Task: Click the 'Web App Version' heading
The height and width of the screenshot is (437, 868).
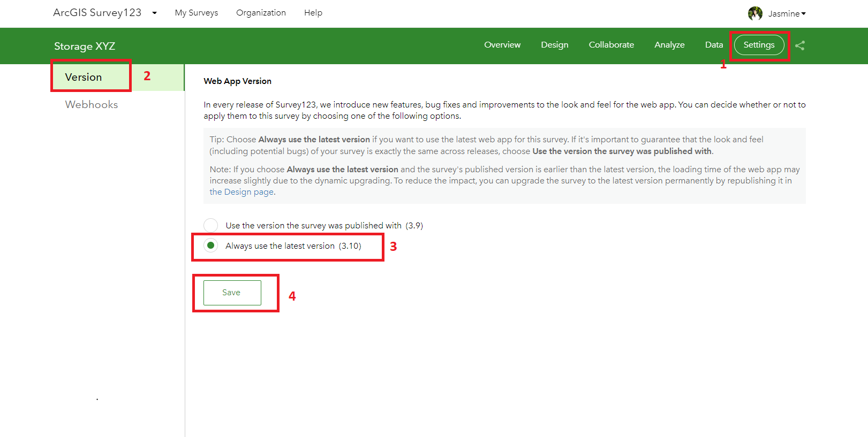Action: coord(237,81)
